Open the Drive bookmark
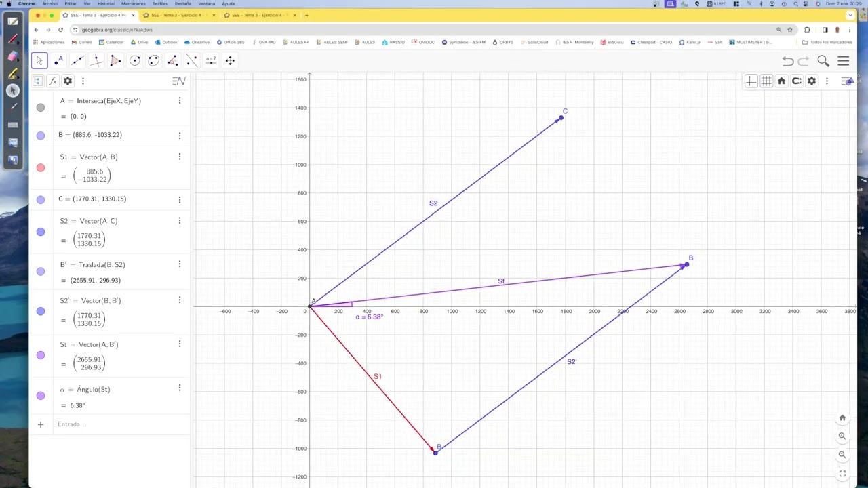 (x=138, y=42)
